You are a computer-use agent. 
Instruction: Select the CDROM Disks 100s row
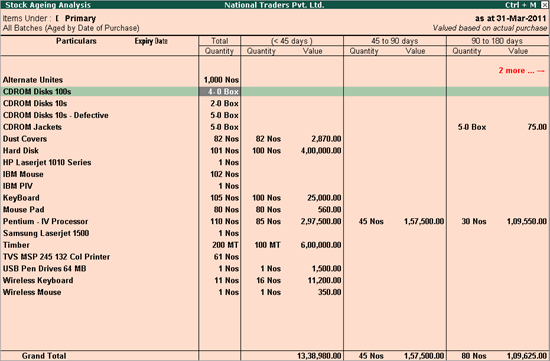tap(275, 92)
